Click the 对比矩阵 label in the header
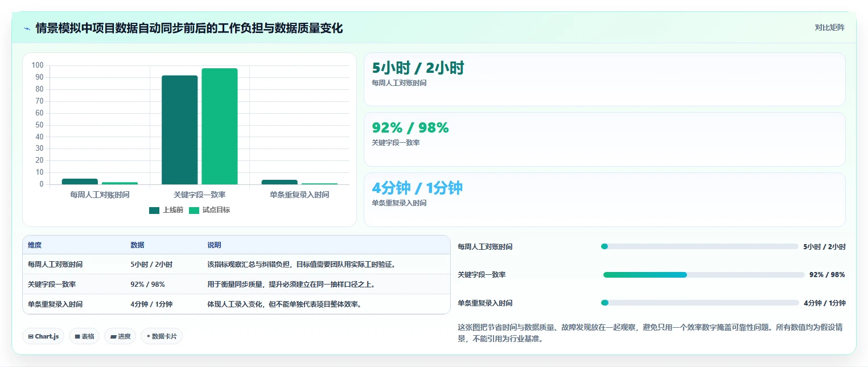The height and width of the screenshot is (367, 868). tap(830, 27)
